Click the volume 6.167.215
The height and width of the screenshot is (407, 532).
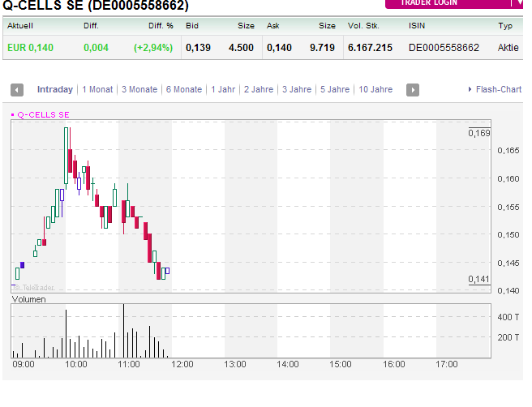click(370, 48)
